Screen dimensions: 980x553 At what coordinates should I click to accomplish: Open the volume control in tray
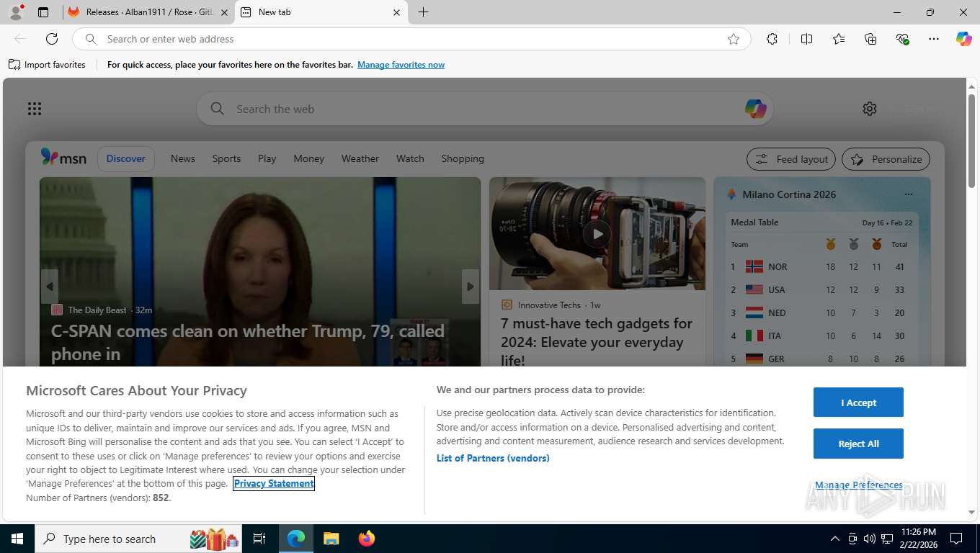click(869, 539)
